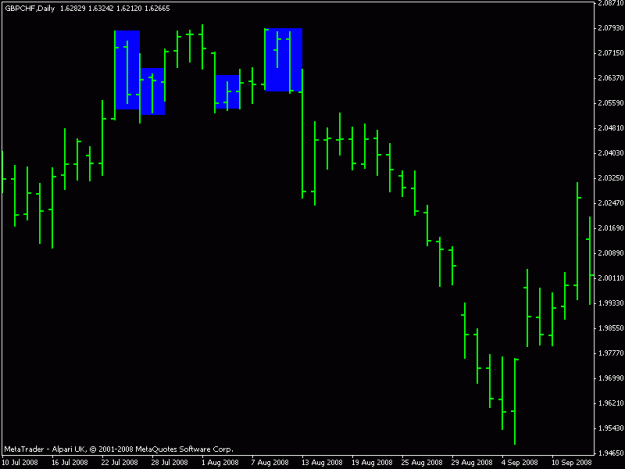
Task: Click the 2.02470 price axis label
Action: point(610,203)
